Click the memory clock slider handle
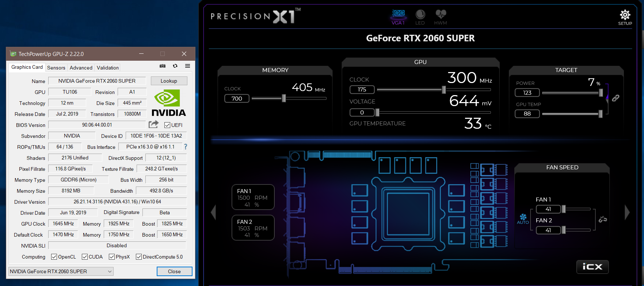The height and width of the screenshot is (286, 644). [x=284, y=98]
